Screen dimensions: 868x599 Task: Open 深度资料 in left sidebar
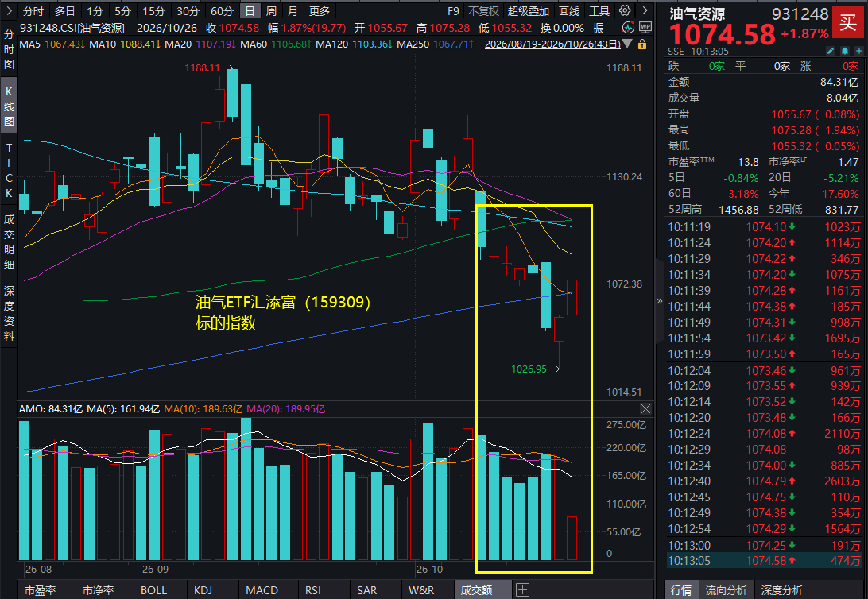click(9, 313)
